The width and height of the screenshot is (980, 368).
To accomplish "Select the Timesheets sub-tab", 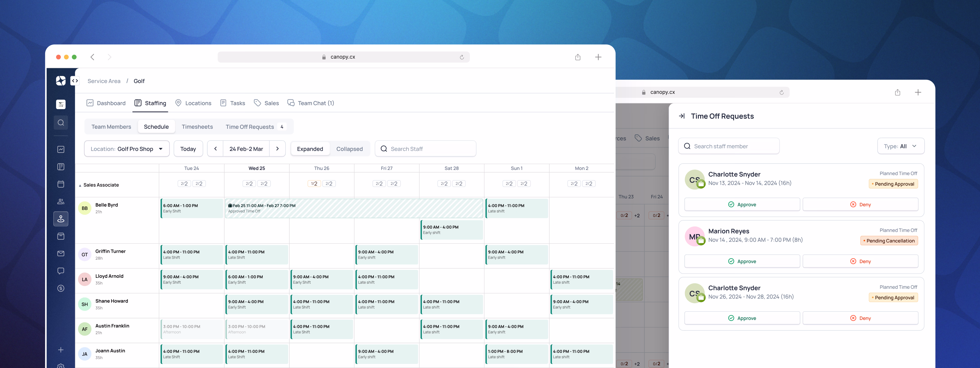I will (197, 127).
